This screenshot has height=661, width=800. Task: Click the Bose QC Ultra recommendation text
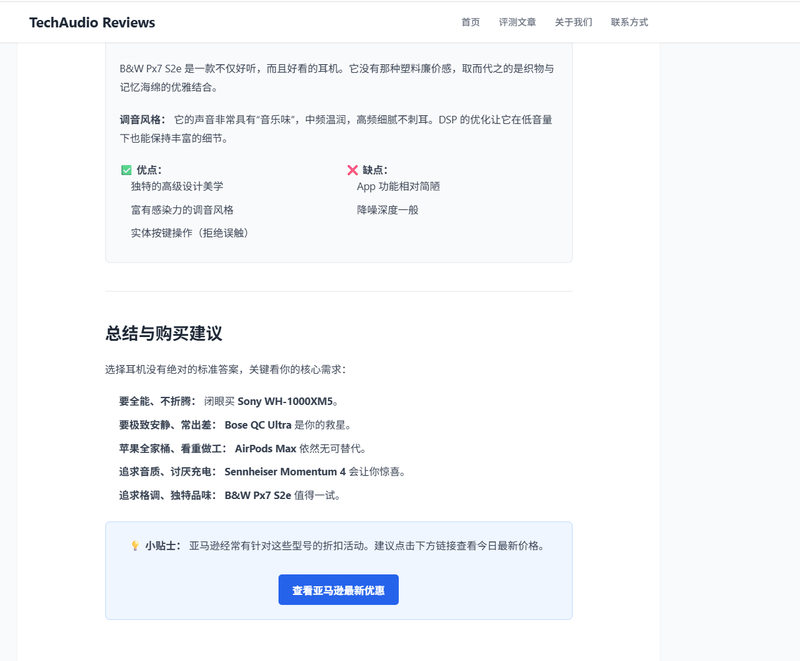click(258, 425)
